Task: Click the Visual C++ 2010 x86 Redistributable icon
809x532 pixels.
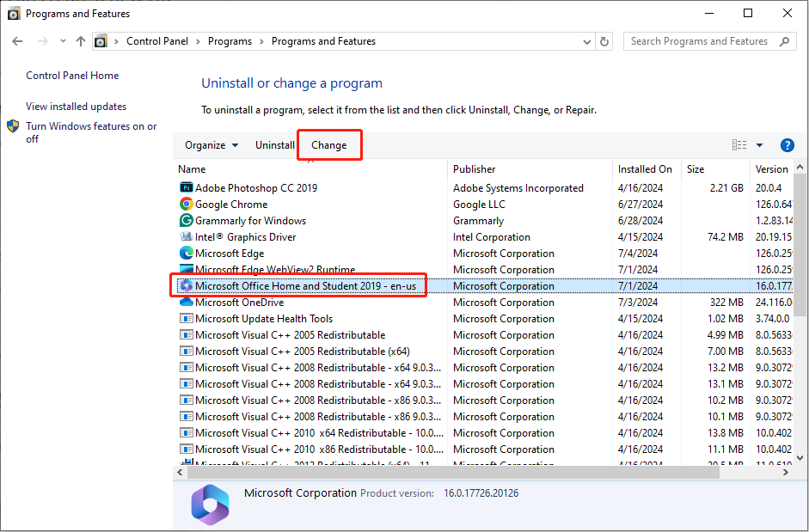Action: pos(186,449)
